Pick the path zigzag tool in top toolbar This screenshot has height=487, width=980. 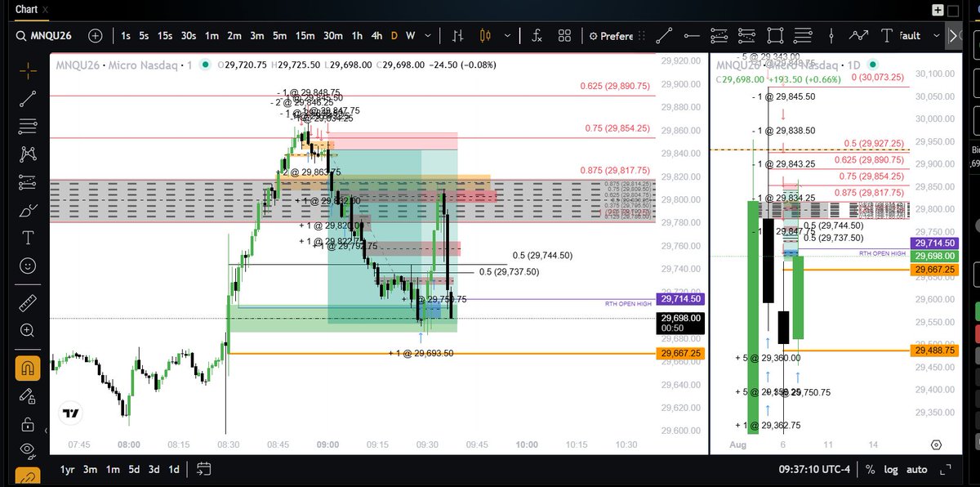[858, 35]
